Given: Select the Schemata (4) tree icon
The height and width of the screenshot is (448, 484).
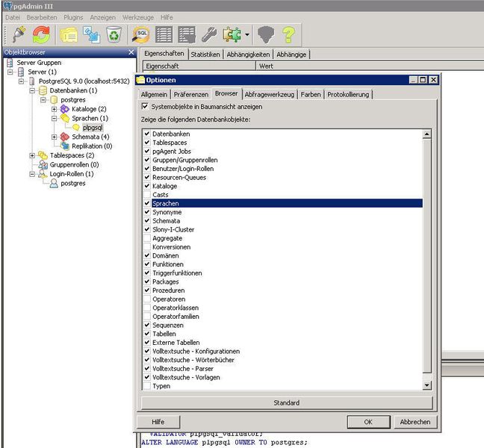Looking at the screenshot, I should pyautogui.click(x=64, y=137).
